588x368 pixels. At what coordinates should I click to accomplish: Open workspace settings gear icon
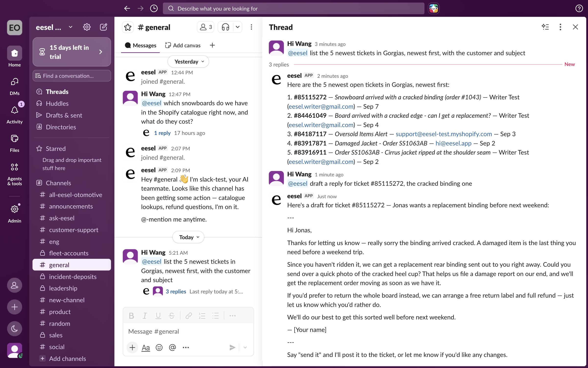(87, 27)
